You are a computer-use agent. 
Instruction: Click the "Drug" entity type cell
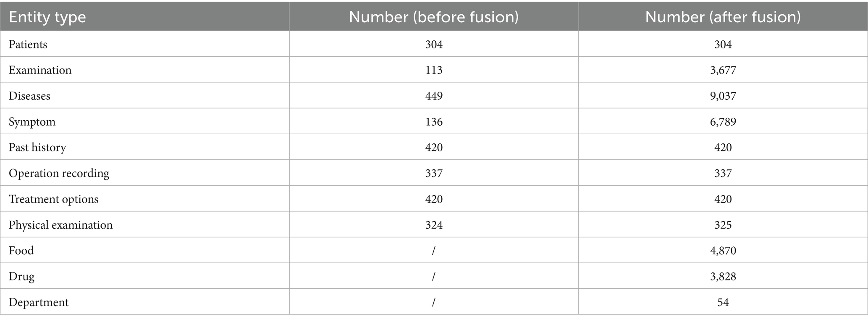coord(21,277)
